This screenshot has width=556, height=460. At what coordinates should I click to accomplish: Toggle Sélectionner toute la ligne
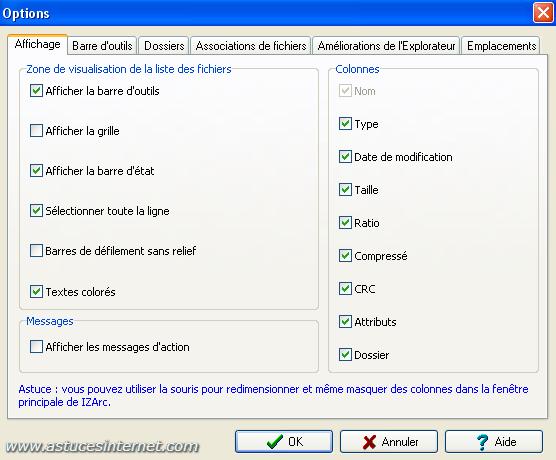pos(36,211)
